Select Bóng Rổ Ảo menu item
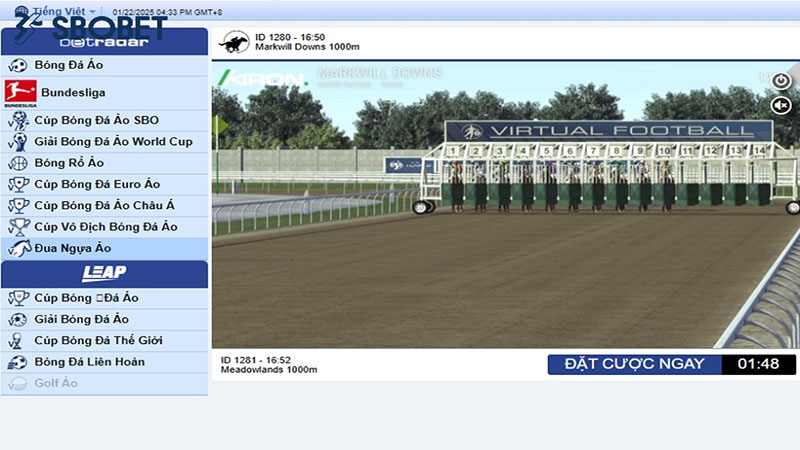This screenshot has width=800, height=450. [x=105, y=163]
